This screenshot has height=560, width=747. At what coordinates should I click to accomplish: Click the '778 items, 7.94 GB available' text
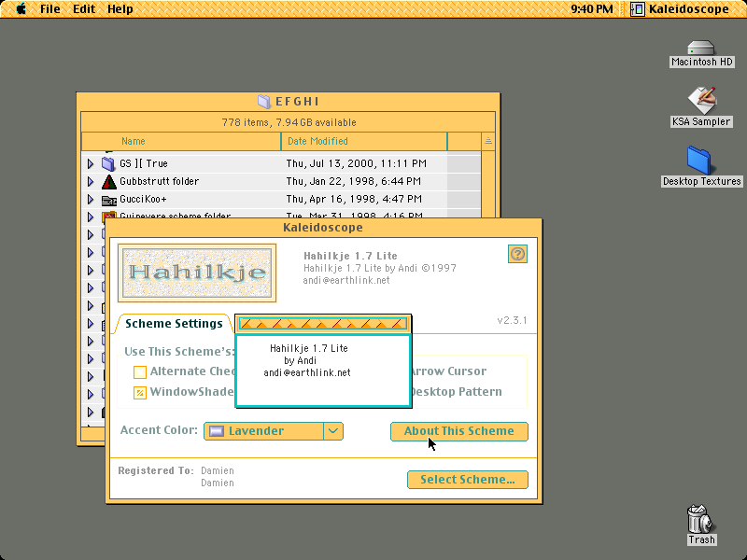[x=289, y=122]
